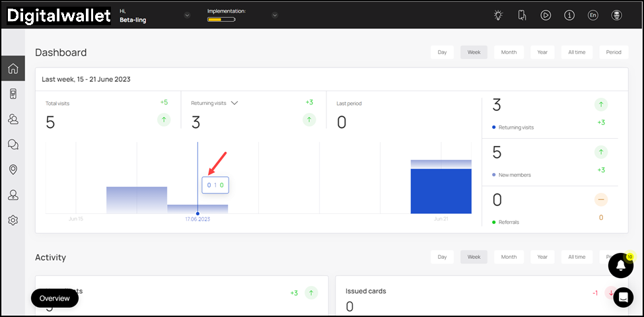The height and width of the screenshot is (317, 644).
Task: Select Year period in Dashboard filter
Action: click(542, 52)
